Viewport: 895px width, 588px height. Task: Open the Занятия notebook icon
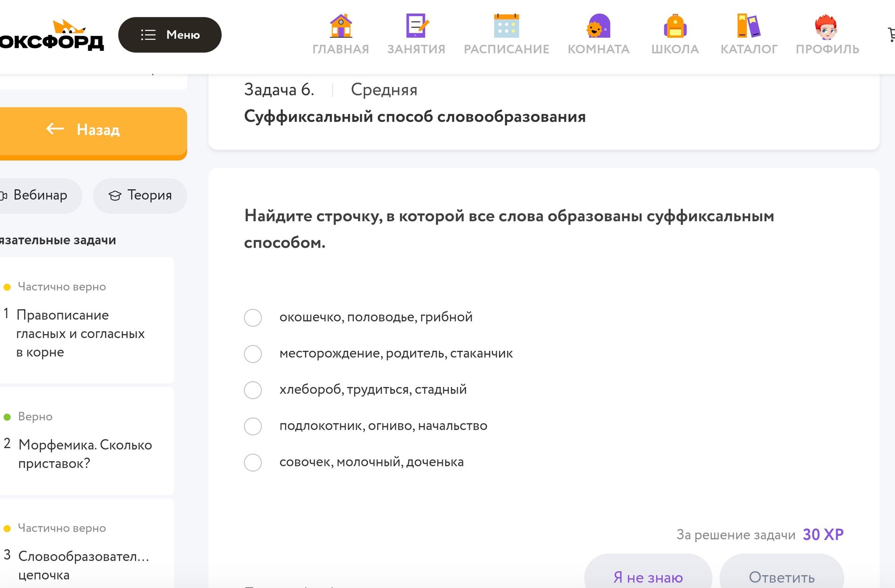pyautogui.click(x=417, y=26)
